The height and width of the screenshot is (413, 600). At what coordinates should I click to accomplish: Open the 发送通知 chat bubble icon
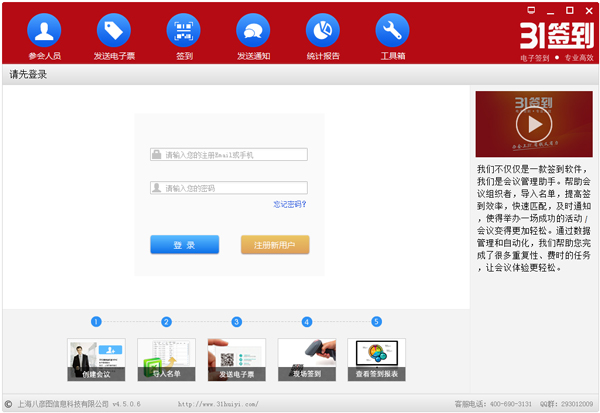[x=253, y=31]
